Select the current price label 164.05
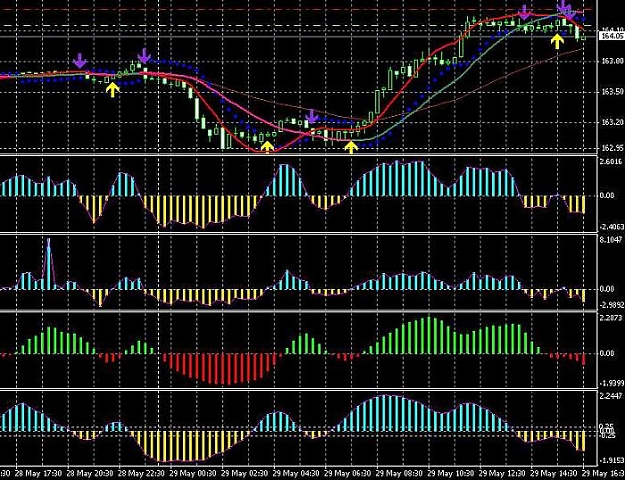The width and height of the screenshot is (625, 480). click(x=611, y=36)
